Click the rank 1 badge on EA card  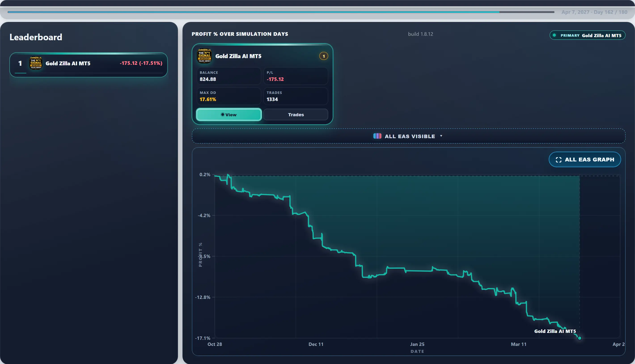324,56
